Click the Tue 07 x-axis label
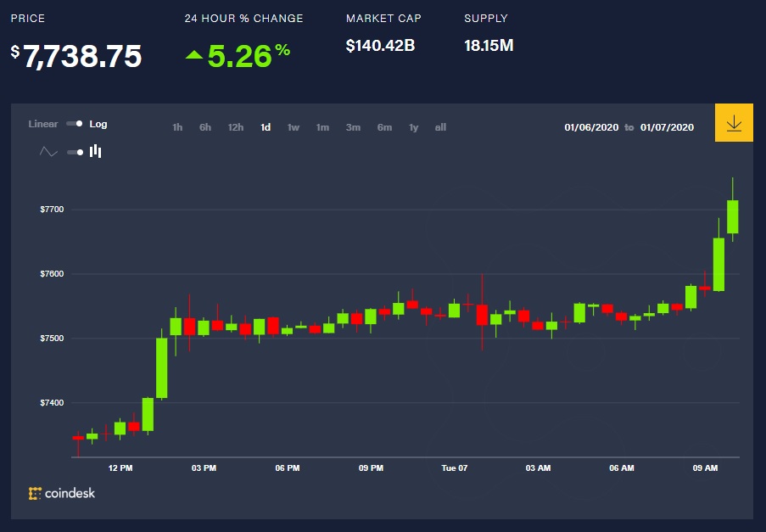The height and width of the screenshot is (532, 766). [455, 468]
